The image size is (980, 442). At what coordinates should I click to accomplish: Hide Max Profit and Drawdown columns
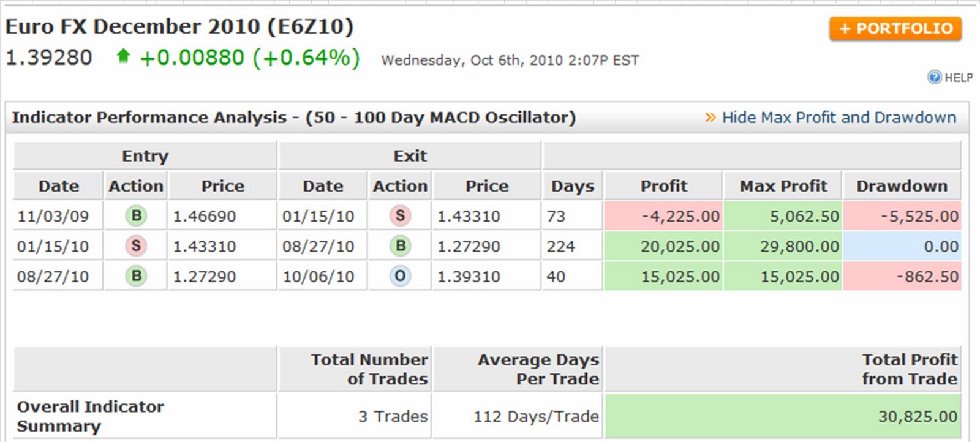coord(839,118)
